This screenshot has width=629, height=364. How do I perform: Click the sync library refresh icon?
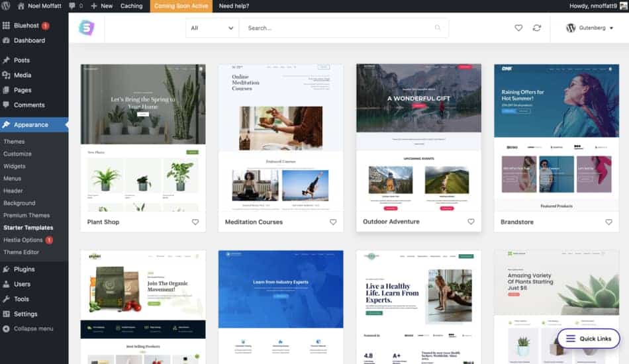pyautogui.click(x=537, y=28)
